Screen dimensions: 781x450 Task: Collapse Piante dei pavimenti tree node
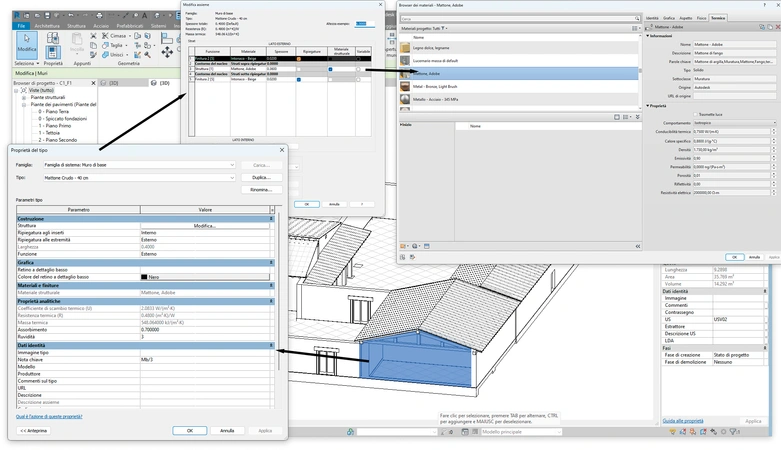pos(23,105)
